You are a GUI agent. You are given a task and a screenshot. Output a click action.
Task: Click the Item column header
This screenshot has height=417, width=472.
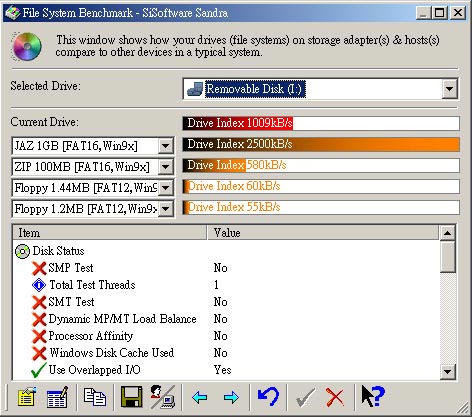click(x=110, y=233)
